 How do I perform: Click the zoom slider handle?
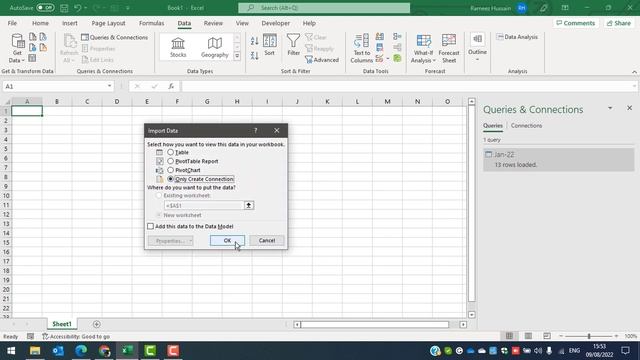point(589,336)
